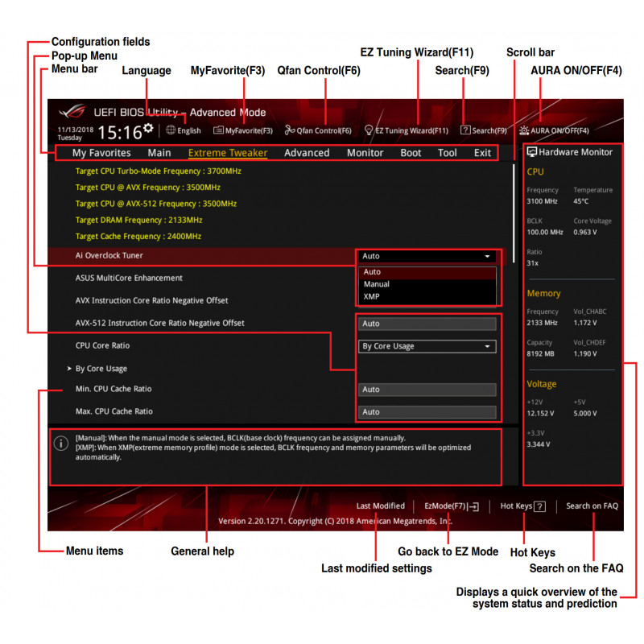
Task: Click Search on FAQ link
Action: pos(592,506)
